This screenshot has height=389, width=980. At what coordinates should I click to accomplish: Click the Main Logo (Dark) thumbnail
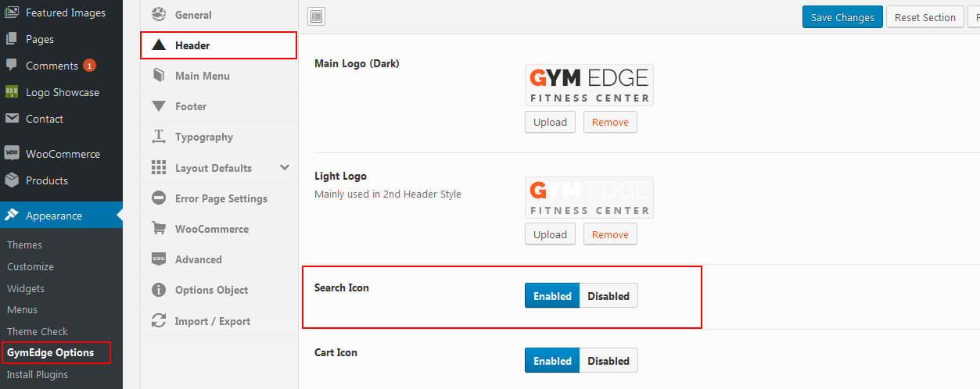coord(589,85)
